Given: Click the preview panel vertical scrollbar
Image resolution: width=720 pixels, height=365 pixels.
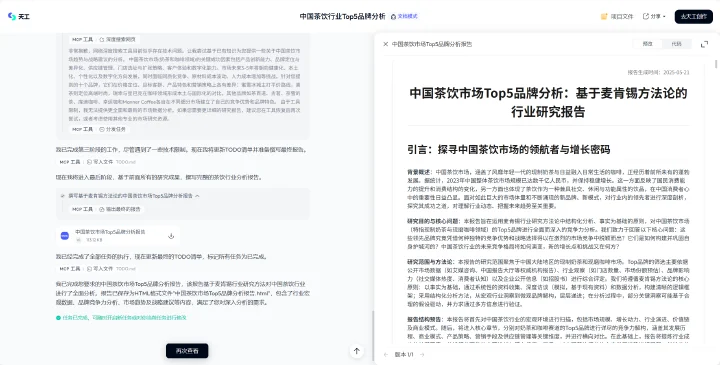Looking at the screenshot, I should [716, 64].
